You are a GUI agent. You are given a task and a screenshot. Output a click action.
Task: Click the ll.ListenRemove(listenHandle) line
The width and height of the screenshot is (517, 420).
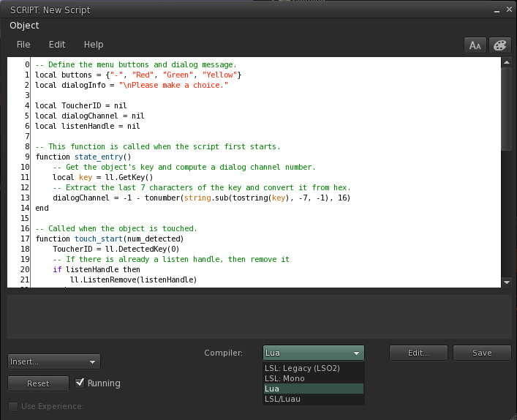134,280
